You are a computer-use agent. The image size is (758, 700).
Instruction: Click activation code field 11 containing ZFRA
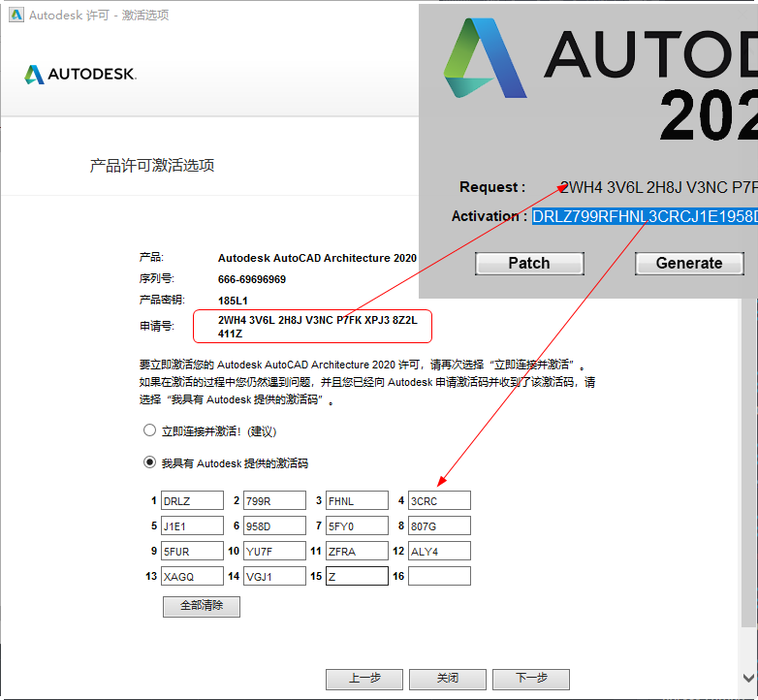(x=357, y=551)
